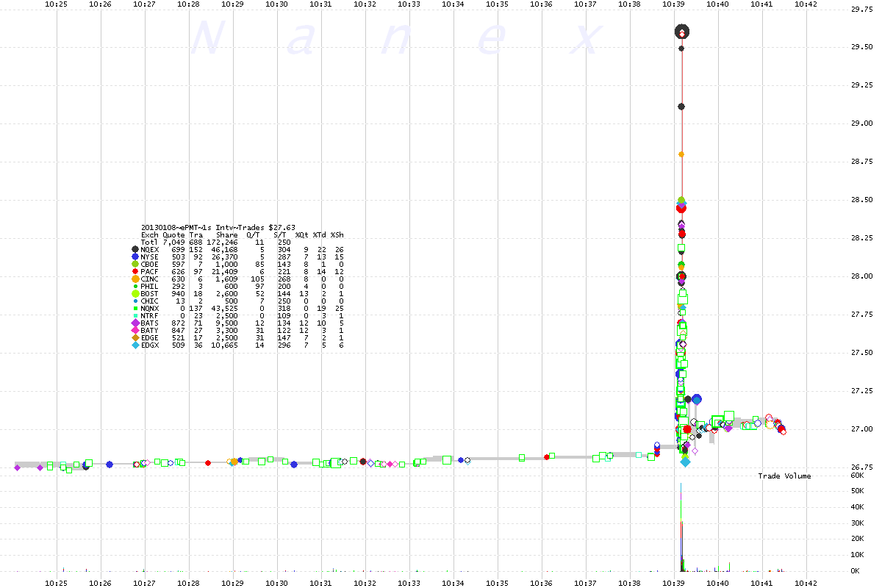Click the teal NTRF legend square
This screenshot has width=882, height=588.
point(135,315)
